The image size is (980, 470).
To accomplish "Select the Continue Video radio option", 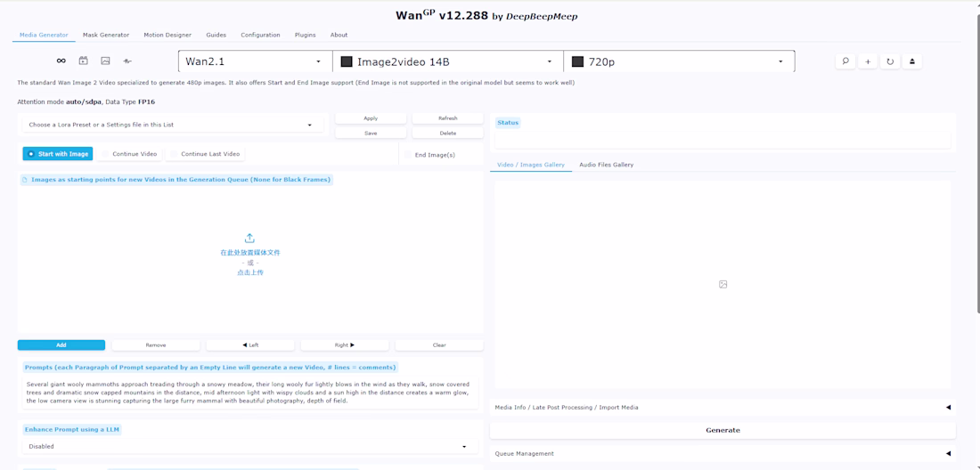I will tap(129, 153).
